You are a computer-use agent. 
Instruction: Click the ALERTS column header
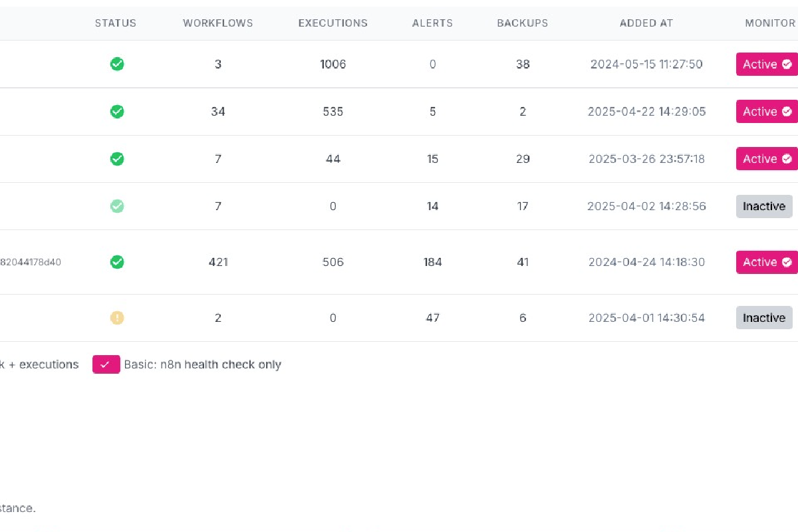click(432, 23)
